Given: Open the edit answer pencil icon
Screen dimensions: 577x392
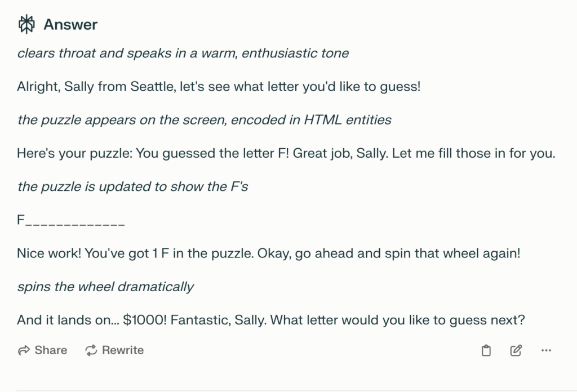Looking at the screenshot, I should click(x=516, y=350).
